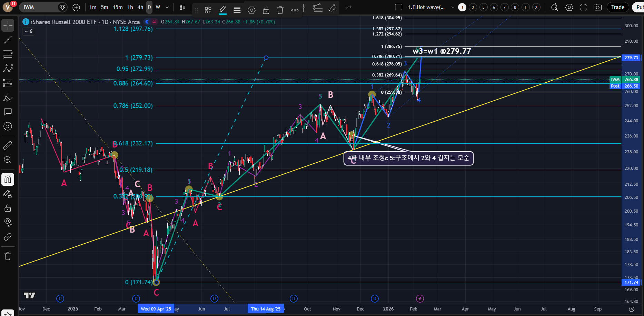The image size is (644, 316).
Task: Select the ruler measure tool
Action: coord(8,145)
